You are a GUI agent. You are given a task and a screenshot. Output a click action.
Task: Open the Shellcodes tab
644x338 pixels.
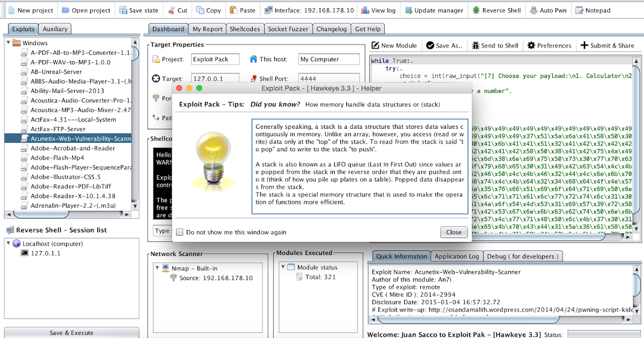245,29
